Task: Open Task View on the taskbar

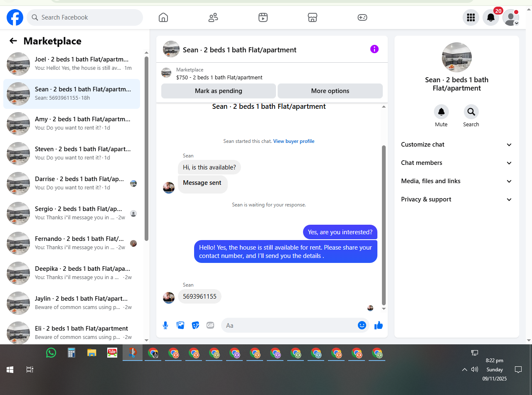Action: pos(30,369)
